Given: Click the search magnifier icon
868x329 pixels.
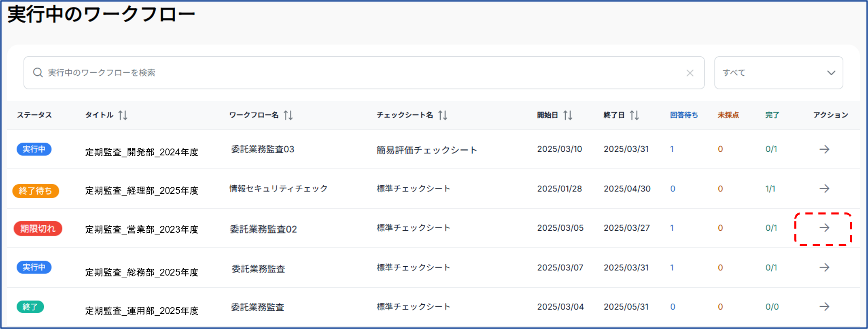Looking at the screenshot, I should click(38, 72).
